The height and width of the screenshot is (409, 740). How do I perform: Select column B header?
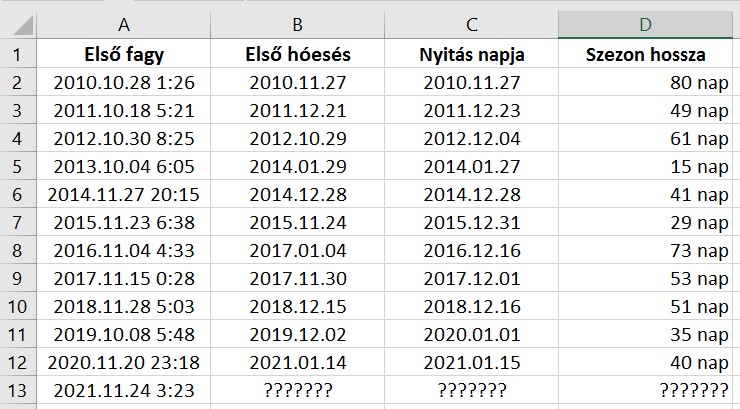[x=298, y=24]
